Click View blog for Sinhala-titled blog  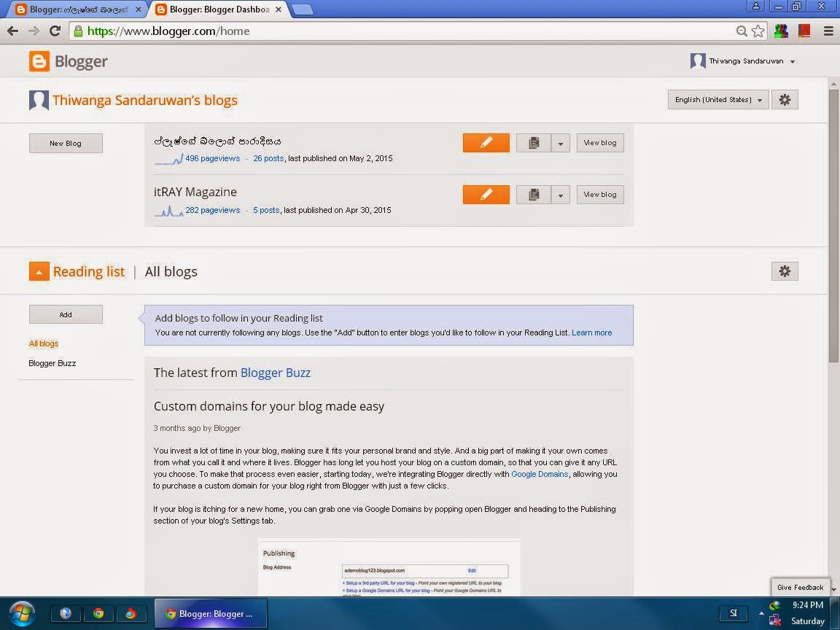pos(600,143)
